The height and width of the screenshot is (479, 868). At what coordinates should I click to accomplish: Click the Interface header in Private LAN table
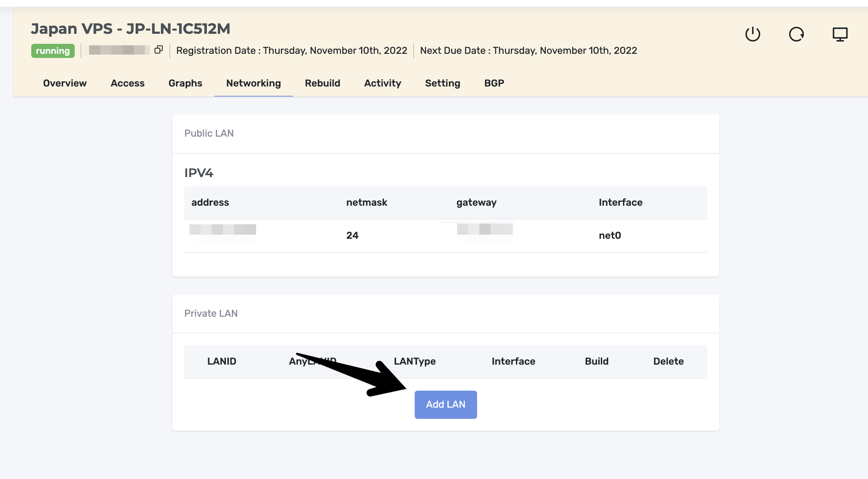click(514, 361)
